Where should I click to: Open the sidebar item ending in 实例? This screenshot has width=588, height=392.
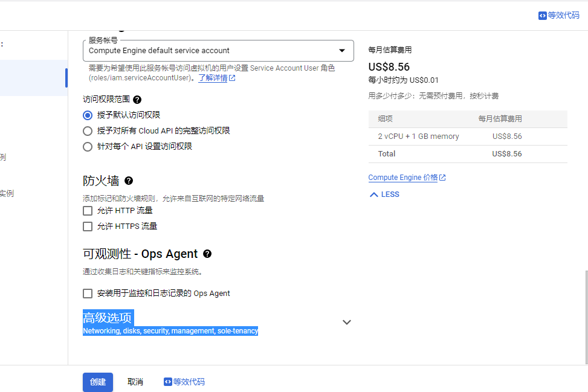coord(6,193)
